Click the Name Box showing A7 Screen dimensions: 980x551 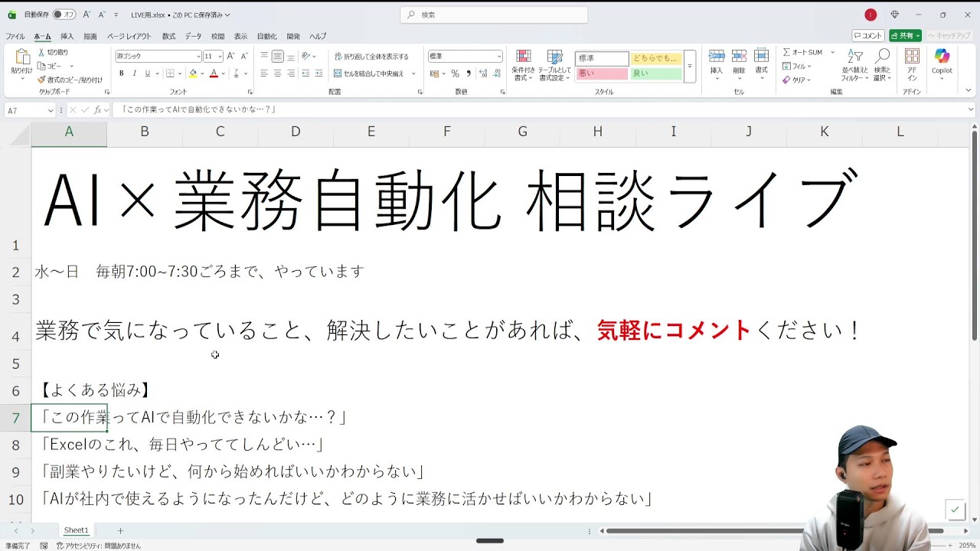[25, 110]
